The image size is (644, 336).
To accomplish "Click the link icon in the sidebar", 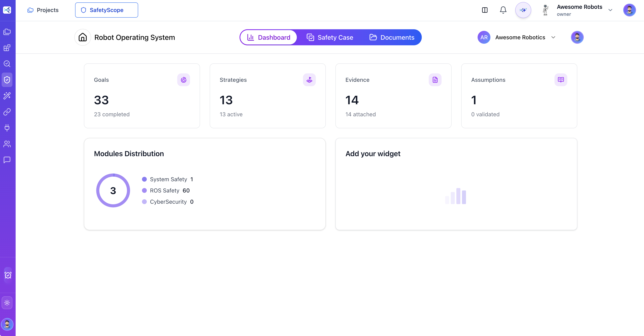I will (7, 112).
